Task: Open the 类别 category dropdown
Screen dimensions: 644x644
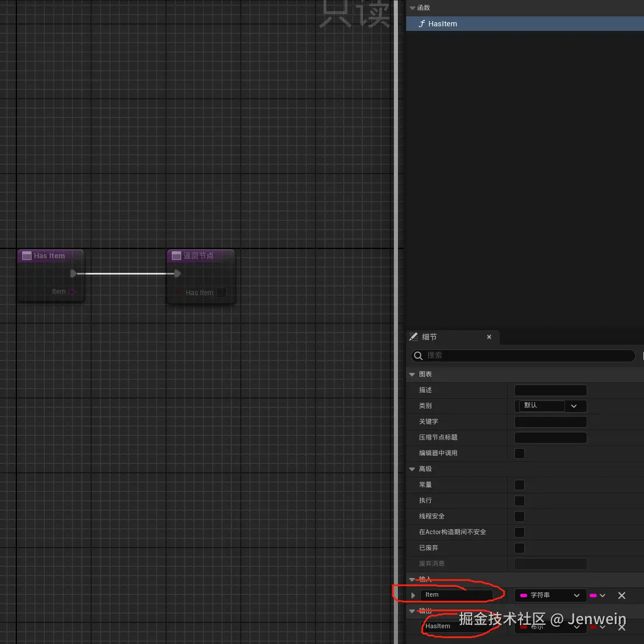Action: pyautogui.click(x=574, y=406)
